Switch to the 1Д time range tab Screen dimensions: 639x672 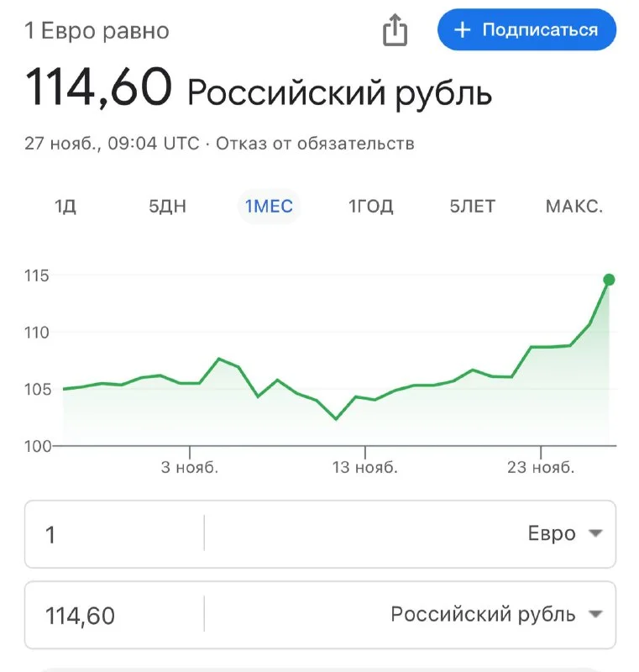pyautogui.click(x=65, y=206)
